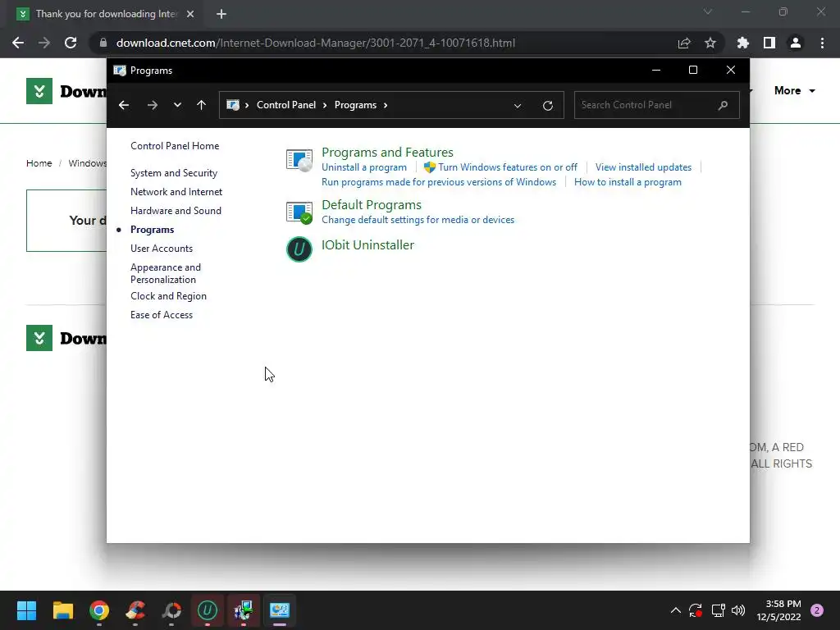
Task: Go back in Control Panel window
Action: pos(124,105)
